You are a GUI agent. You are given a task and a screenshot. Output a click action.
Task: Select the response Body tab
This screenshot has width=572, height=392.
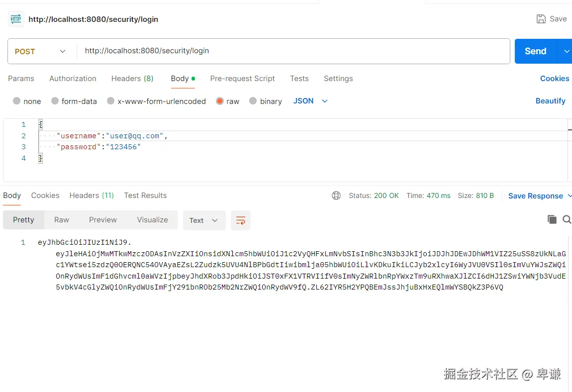pos(12,196)
